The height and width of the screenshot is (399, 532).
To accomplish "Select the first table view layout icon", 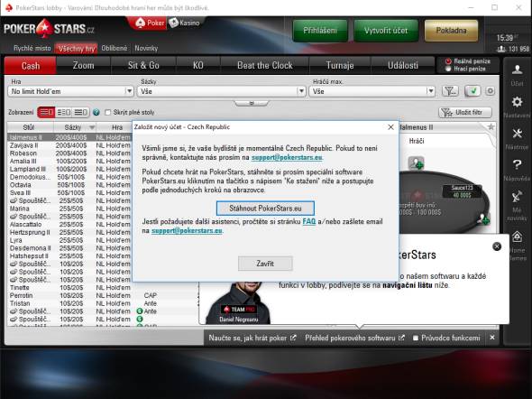I will pos(46,112).
